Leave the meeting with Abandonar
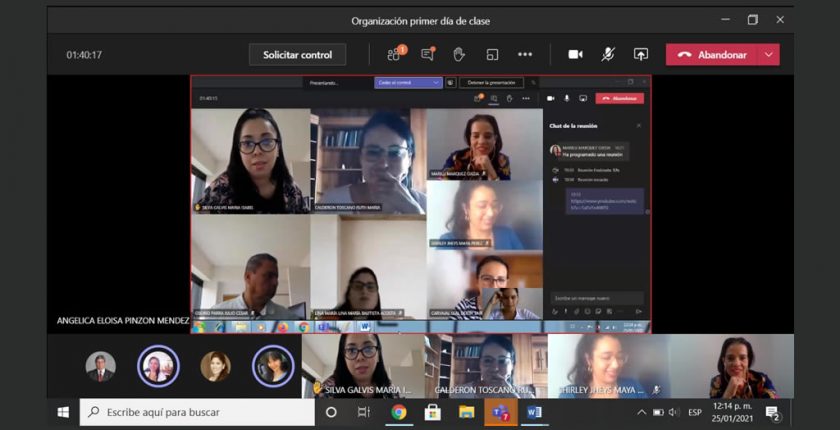This screenshot has height=430, width=840. point(711,55)
